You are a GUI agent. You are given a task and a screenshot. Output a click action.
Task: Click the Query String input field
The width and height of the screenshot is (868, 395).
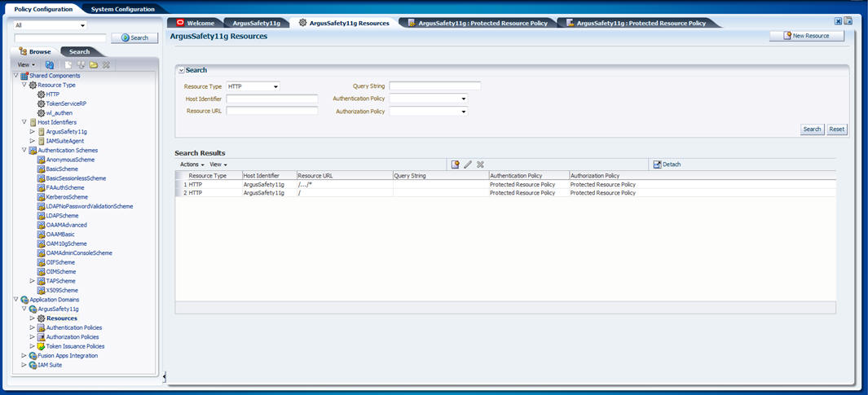pyautogui.click(x=435, y=86)
